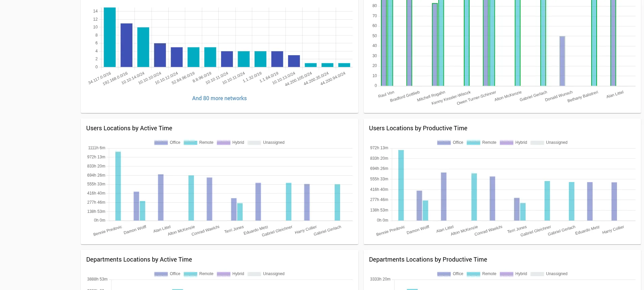Click the 'Users Locations by Active Time' heading
644x290 pixels.
pyautogui.click(x=129, y=128)
